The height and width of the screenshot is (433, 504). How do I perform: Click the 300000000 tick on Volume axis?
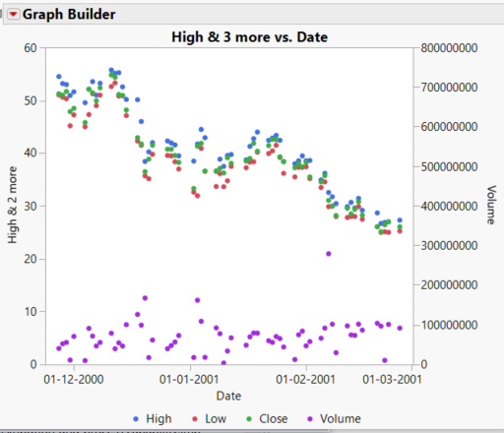coord(449,246)
